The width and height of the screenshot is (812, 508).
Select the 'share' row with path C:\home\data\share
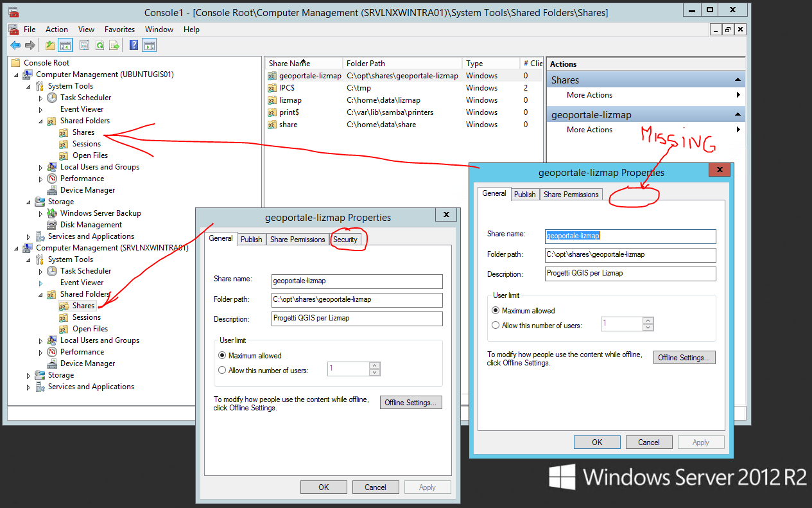click(404, 125)
